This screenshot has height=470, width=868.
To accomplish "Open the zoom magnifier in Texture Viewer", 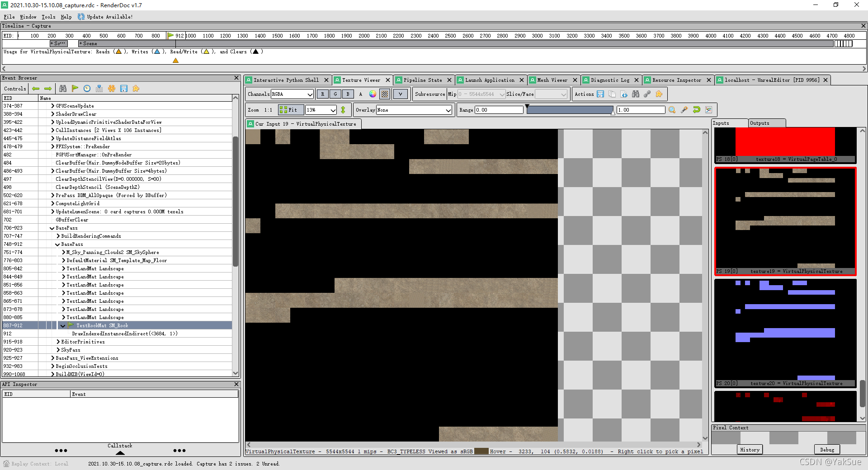I will [x=672, y=110].
